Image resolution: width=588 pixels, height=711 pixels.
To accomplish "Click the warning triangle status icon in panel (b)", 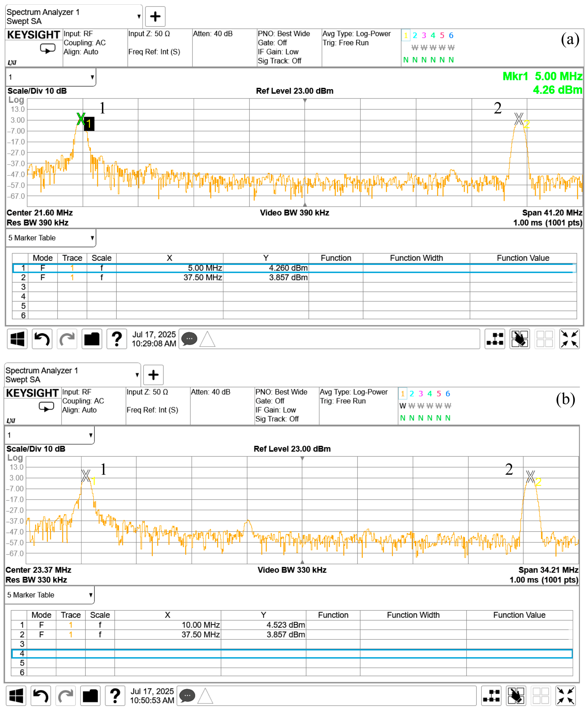I will 205,696.
